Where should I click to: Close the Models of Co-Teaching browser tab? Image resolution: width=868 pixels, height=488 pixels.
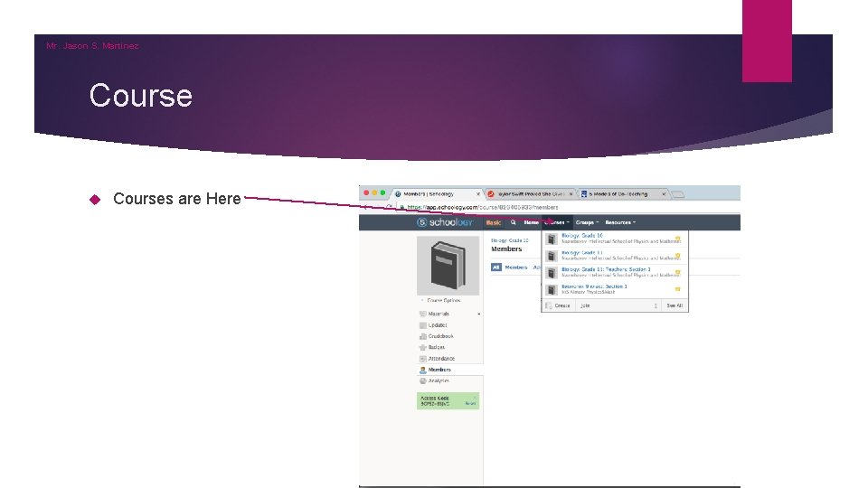point(664,194)
